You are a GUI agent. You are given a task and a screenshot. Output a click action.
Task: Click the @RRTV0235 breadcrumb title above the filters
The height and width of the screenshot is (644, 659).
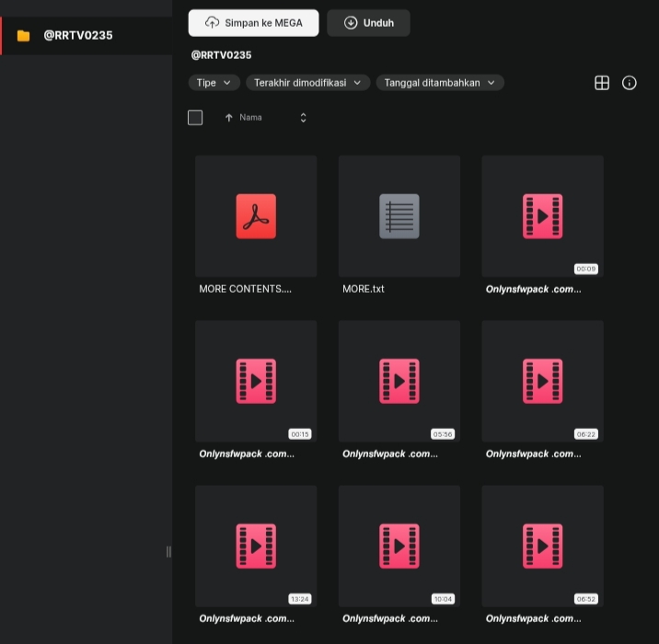coord(221,55)
